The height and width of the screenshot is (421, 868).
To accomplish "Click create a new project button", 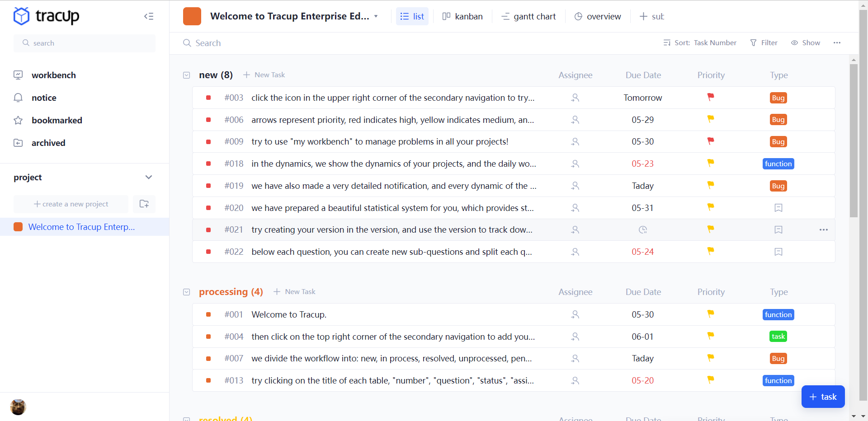I will [71, 204].
